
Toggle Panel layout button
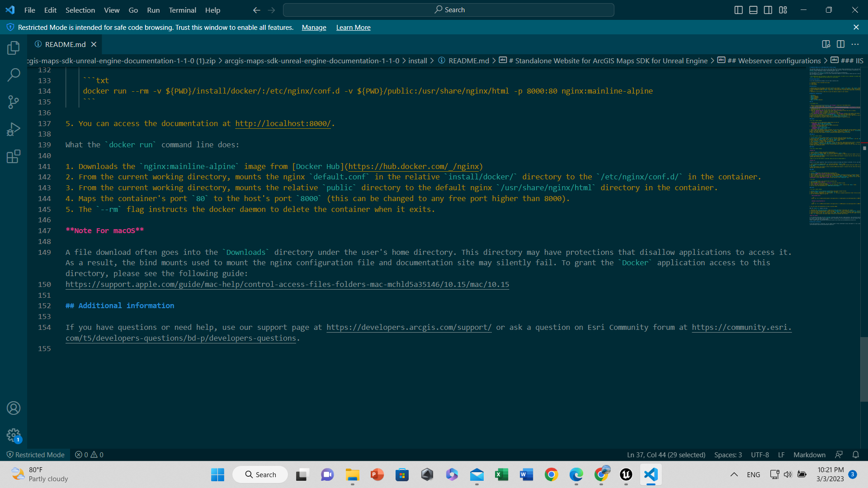(753, 10)
